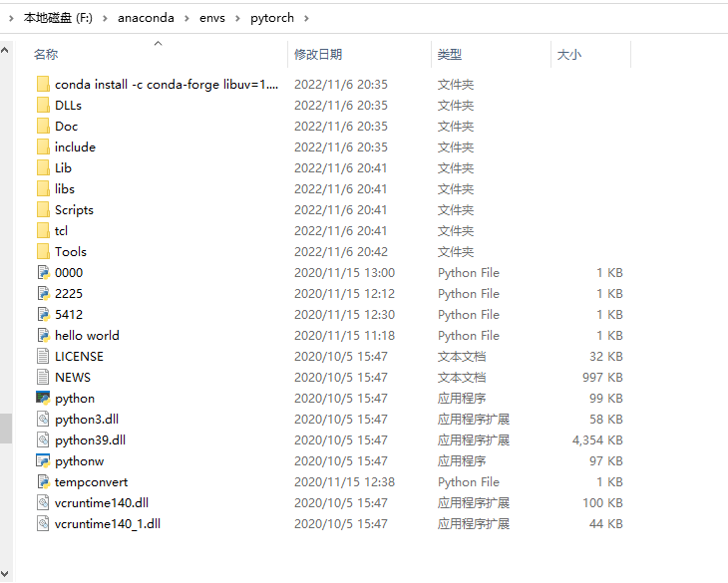Screen dimensions: 728x583
Task: Go to envs in the address bar
Action: [212, 18]
